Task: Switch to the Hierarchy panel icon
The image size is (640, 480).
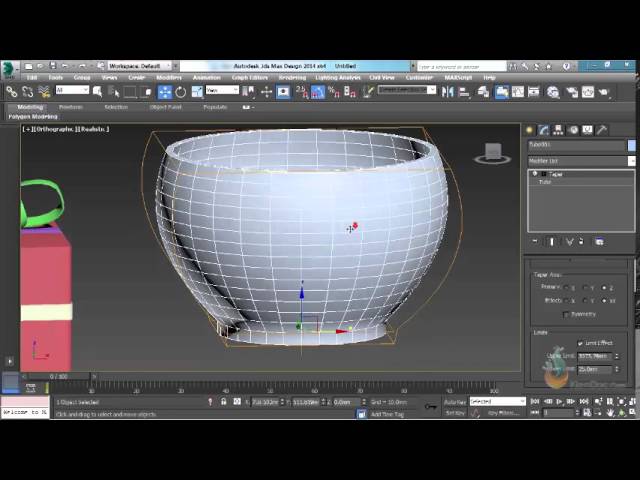Action: coord(559,130)
